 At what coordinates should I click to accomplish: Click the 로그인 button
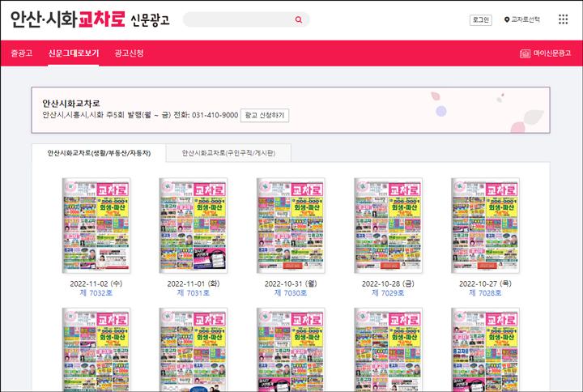(x=481, y=19)
